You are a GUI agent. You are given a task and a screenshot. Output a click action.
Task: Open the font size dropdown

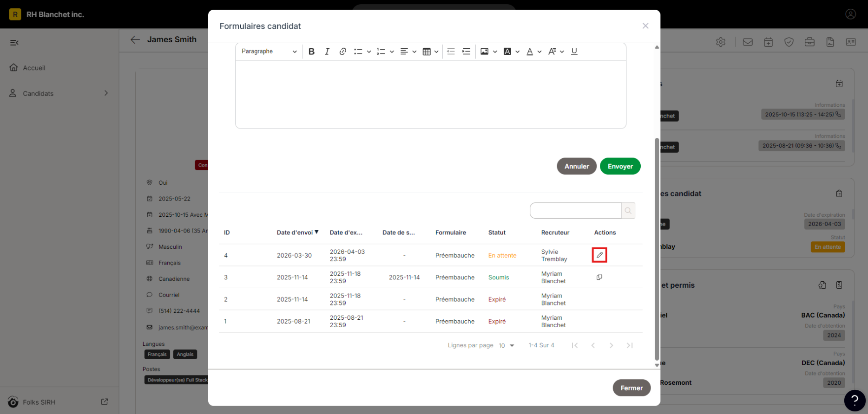pyautogui.click(x=556, y=52)
